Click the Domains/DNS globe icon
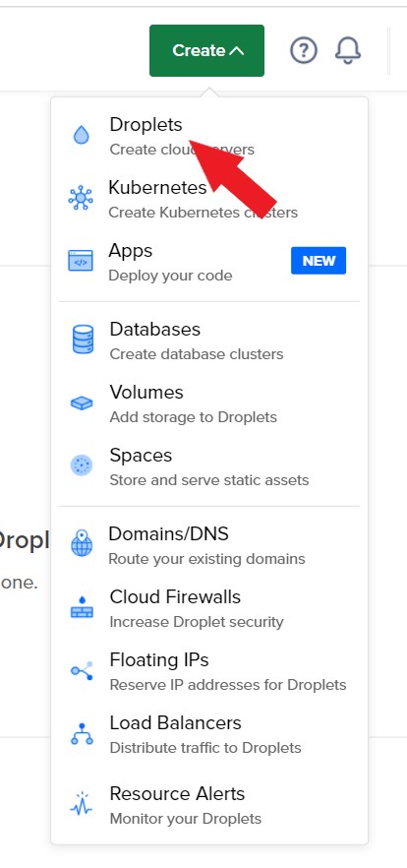 pyautogui.click(x=82, y=543)
